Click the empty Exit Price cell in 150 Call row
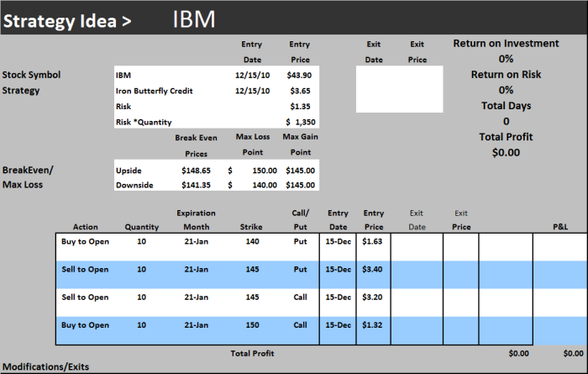 [x=461, y=330]
